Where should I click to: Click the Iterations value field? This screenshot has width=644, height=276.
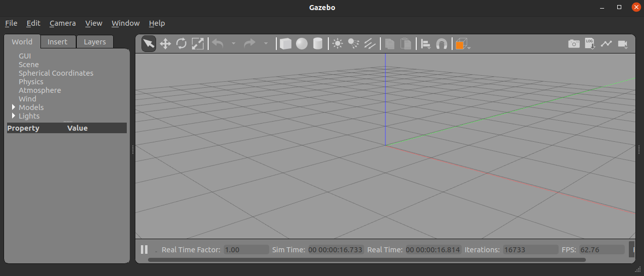pyautogui.click(x=530, y=250)
